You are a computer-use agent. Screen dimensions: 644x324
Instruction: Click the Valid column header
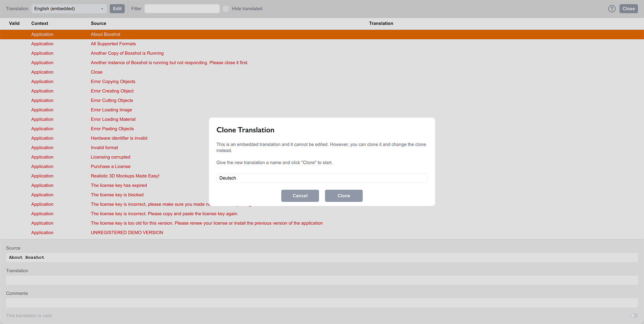coord(14,23)
